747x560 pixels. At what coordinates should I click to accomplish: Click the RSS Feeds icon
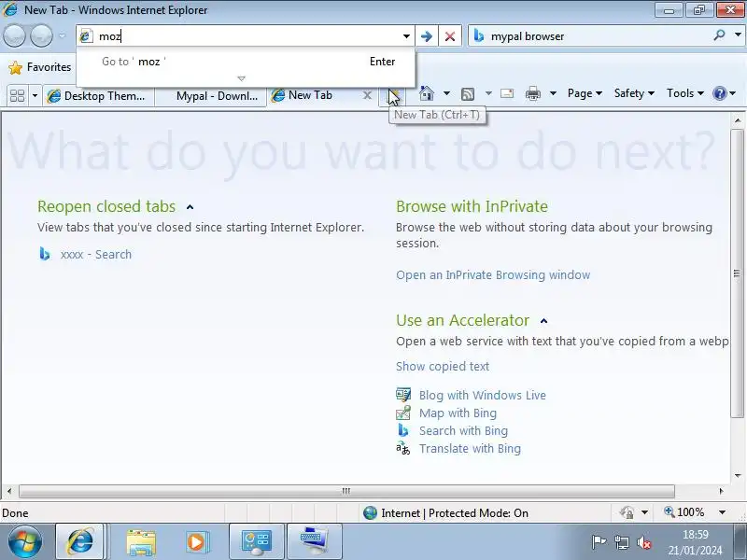click(x=468, y=94)
